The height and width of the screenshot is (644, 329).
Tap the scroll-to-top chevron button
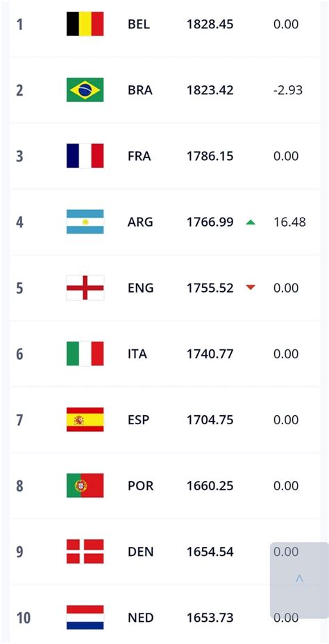point(299,580)
